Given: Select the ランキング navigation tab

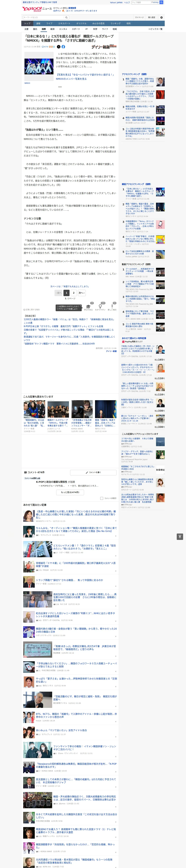Looking at the screenshot, I should point(115,24).
